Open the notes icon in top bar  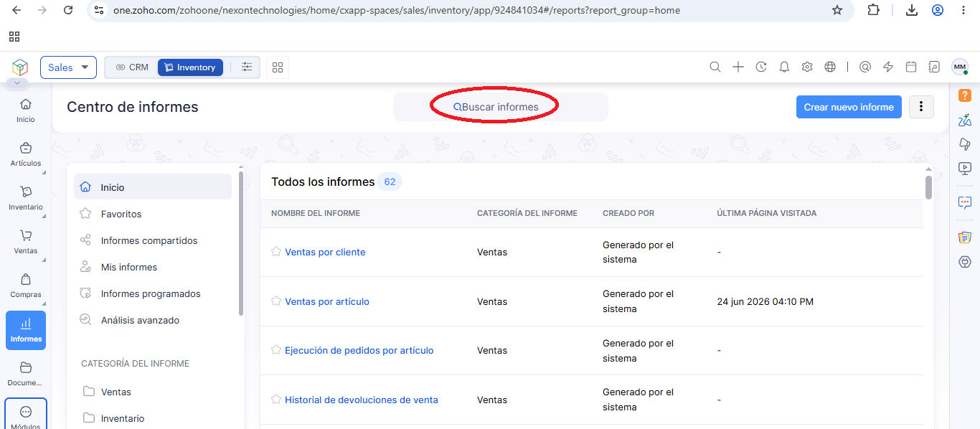click(934, 67)
